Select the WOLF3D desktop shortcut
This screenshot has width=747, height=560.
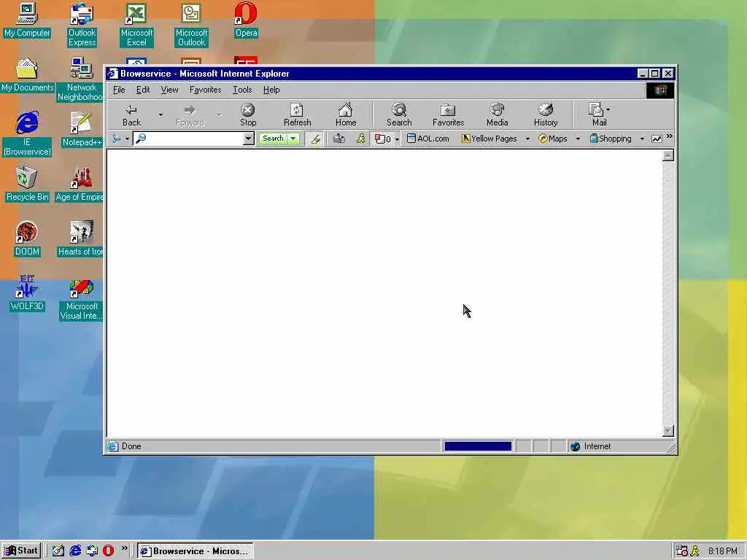coord(27,293)
